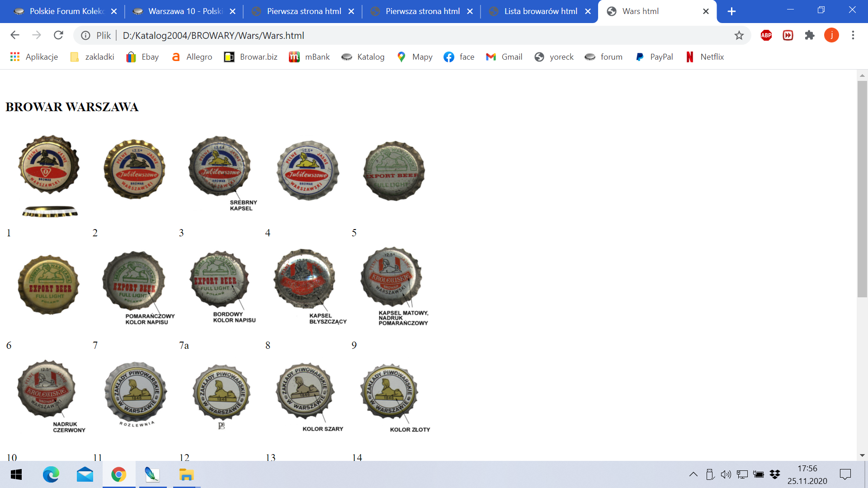Viewport: 868px width, 488px height.
Task: Click the scrollbar down arrow
Action: [862, 455]
